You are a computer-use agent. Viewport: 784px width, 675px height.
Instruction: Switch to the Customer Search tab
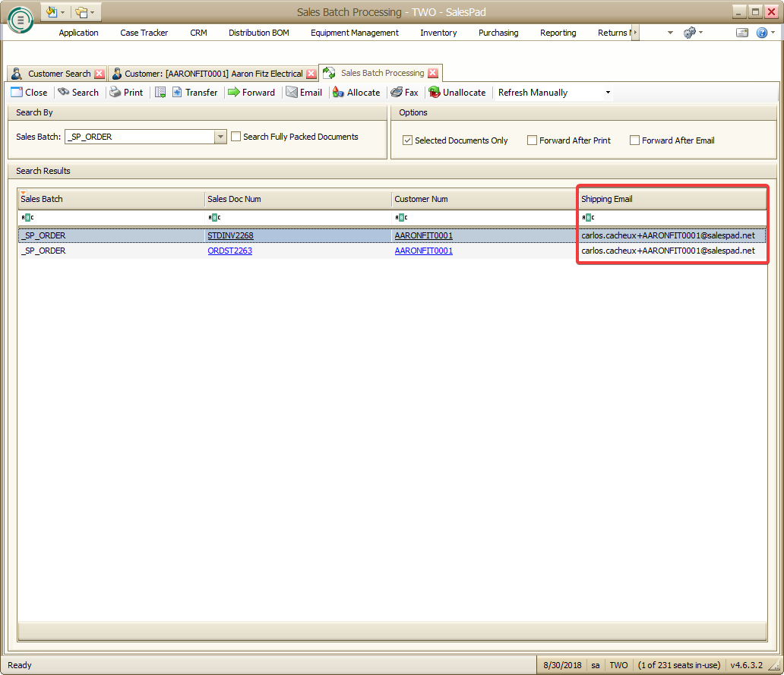[x=58, y=74]
